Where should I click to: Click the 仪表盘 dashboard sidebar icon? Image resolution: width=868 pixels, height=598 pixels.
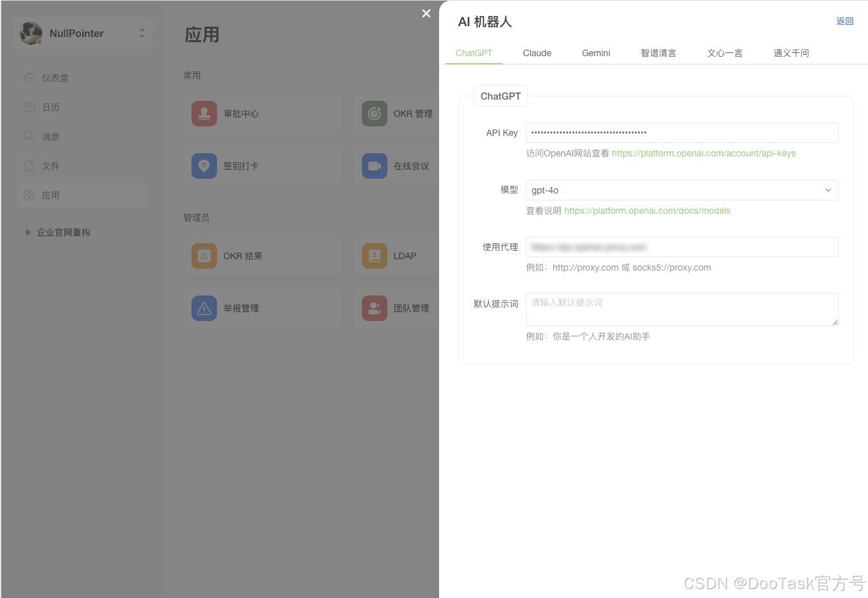(29, 78)
